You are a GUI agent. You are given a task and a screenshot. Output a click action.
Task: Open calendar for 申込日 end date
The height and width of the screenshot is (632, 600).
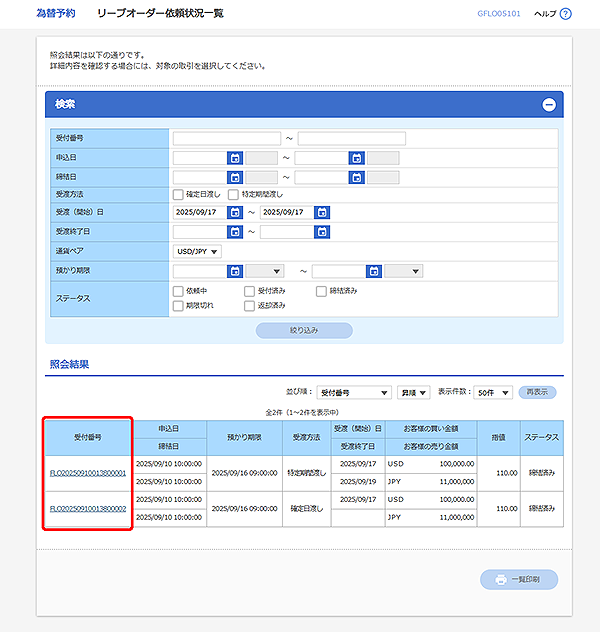point(357,158)
